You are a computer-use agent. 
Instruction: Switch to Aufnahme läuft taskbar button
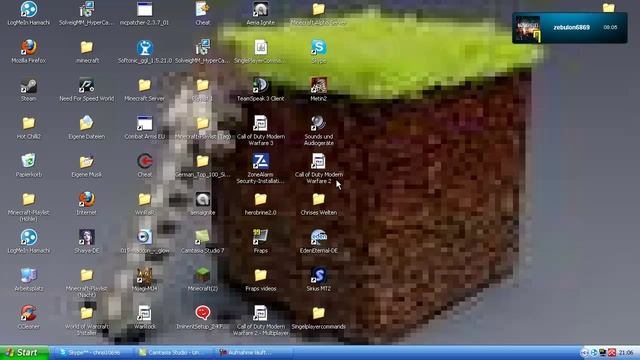click(255, 353)
